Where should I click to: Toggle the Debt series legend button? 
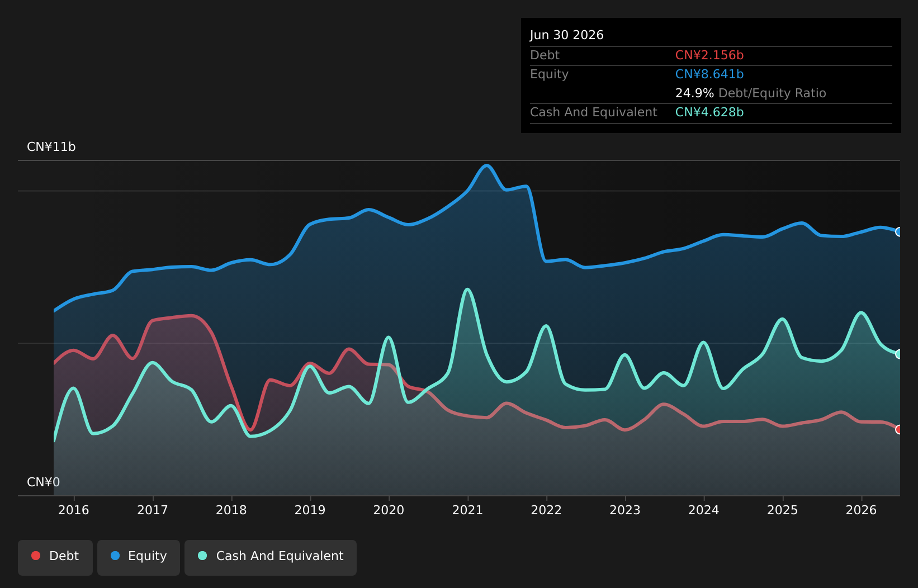(55, 557)
